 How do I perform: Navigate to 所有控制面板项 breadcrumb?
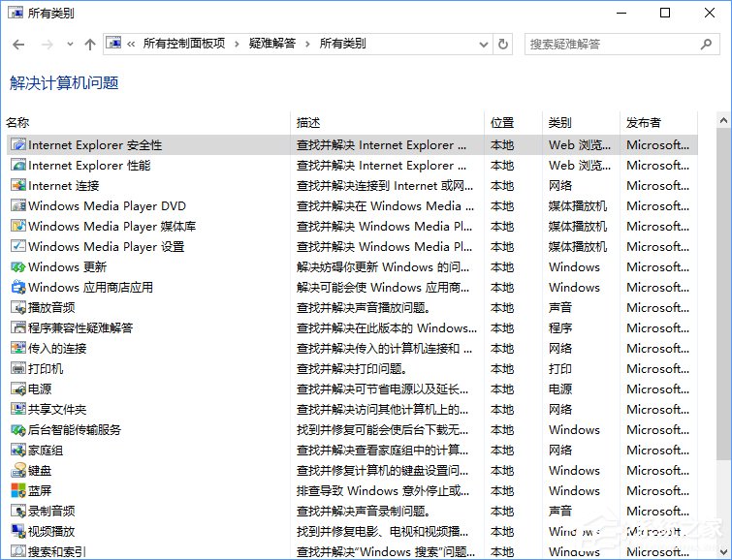click(184, 44)
